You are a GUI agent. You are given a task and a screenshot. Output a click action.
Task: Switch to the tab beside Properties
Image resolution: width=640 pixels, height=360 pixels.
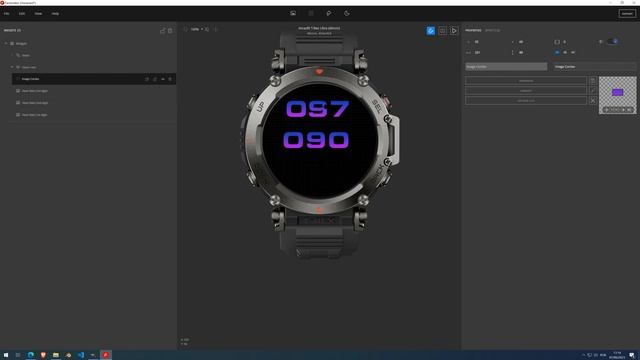point(493,30)
